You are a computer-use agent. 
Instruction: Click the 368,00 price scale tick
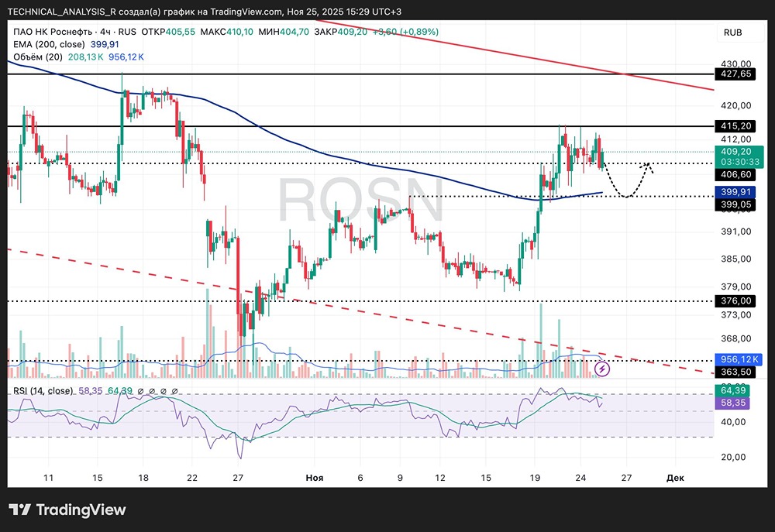coord(736,338)
